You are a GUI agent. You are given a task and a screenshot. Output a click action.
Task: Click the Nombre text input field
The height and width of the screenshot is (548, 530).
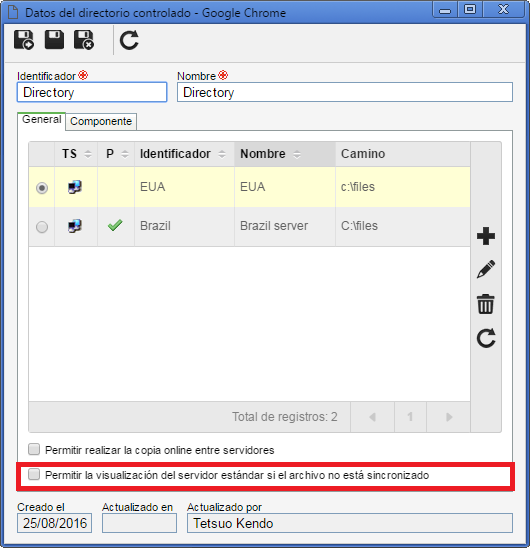point(345,92)
